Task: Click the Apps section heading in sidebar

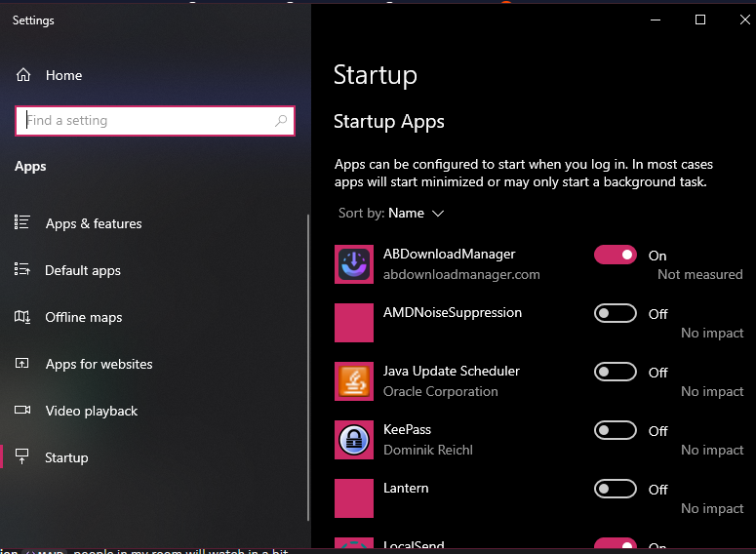Action: [x=30, y=167]
